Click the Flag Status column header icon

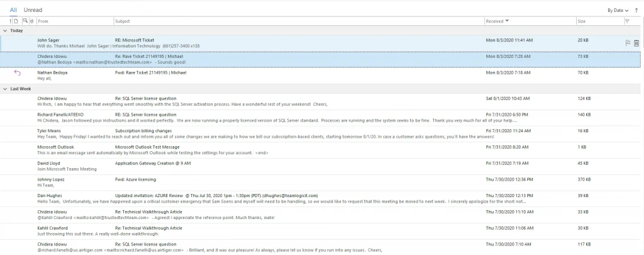pyautogui.click(x=626, y=21)
